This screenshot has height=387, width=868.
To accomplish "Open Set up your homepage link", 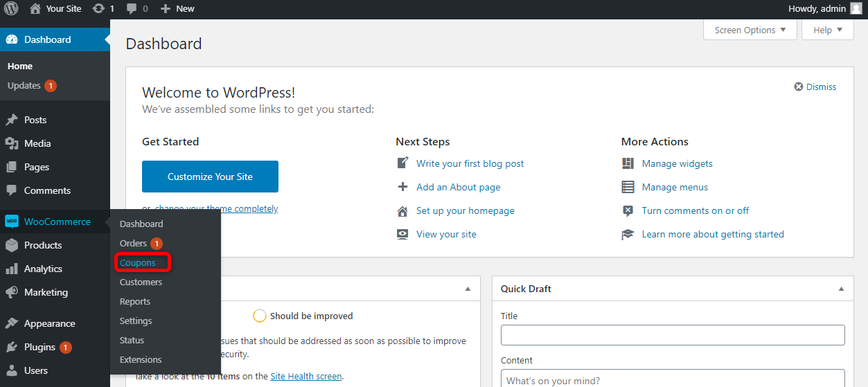I will tap(466, 210).
